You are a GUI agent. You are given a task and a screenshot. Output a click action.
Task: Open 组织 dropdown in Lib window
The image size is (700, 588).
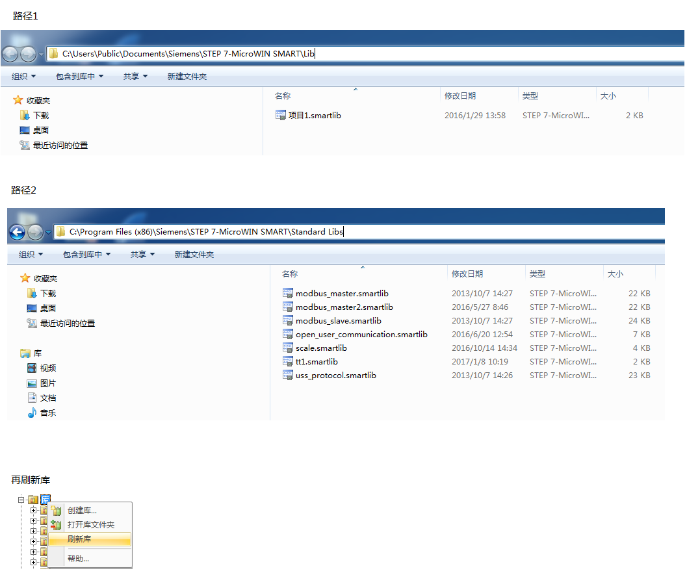23,76
